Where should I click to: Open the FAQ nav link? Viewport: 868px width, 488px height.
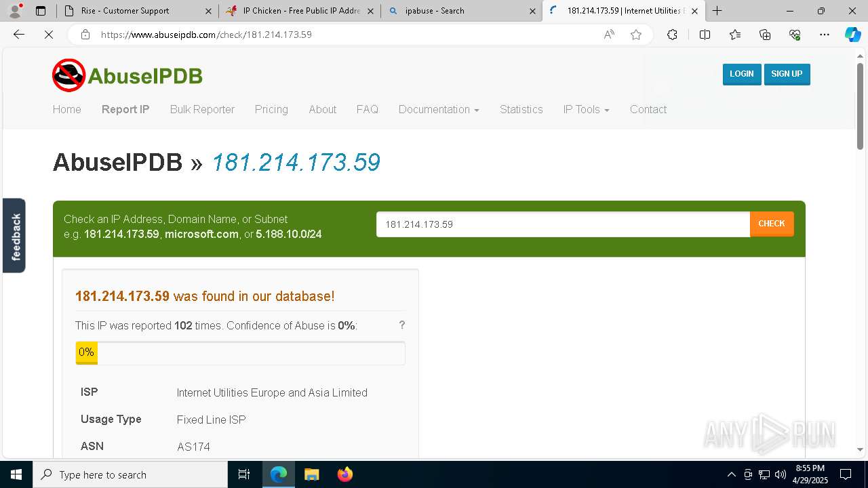368,109
